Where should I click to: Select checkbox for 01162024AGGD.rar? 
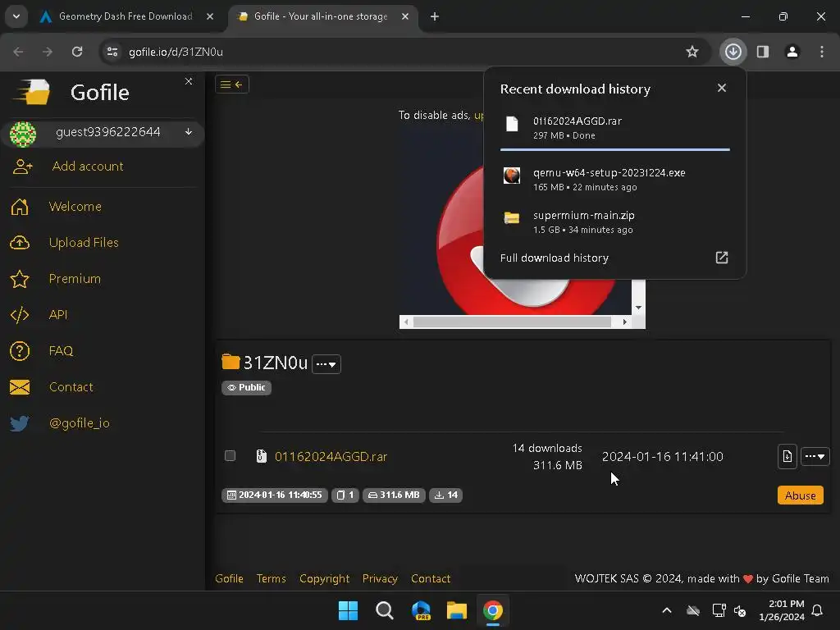pyautogui.click(x=230, y=456)
